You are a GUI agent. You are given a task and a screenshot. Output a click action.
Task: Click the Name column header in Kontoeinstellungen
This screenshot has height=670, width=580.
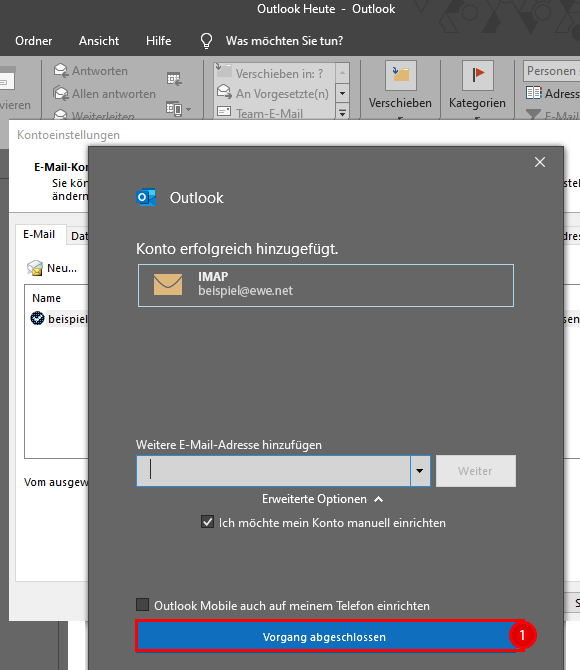pos(46,298)
